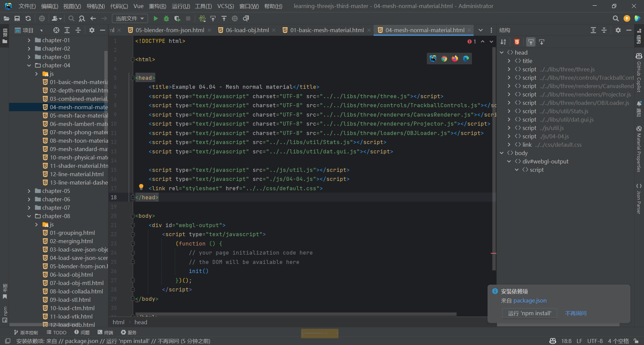
Task: Click the LF line separator in the status bar
Action: (x=579, y=341)
